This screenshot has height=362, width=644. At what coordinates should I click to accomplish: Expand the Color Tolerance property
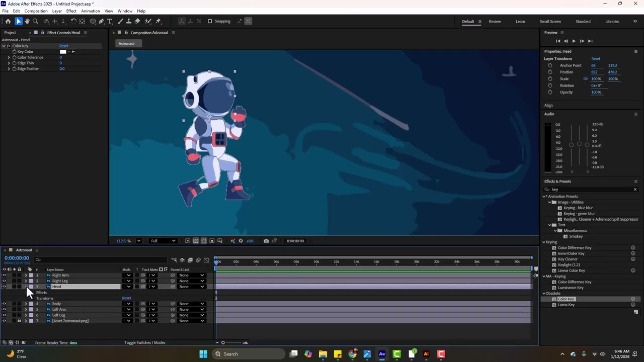click(x=9, y=57)
